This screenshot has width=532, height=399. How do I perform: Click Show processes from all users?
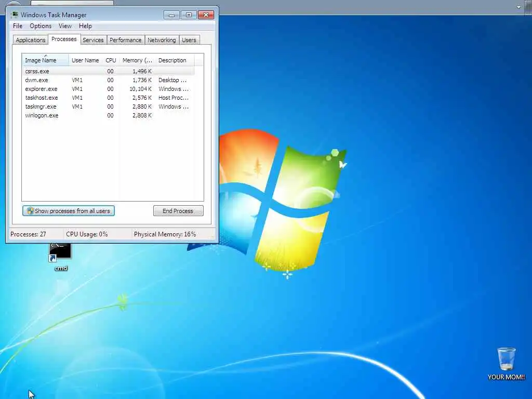click(69, 211)
